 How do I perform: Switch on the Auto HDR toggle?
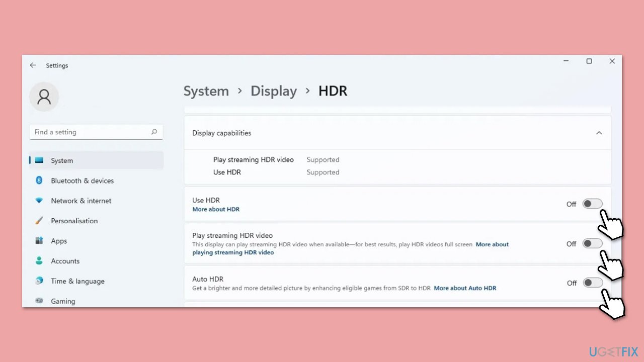point(592,283)
